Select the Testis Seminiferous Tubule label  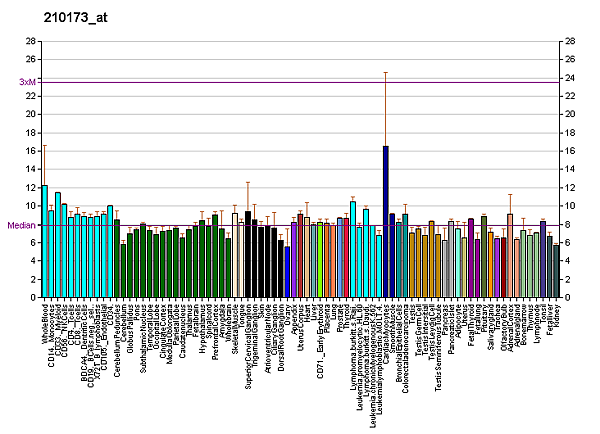pyautogui.click(x=439, y=338)
